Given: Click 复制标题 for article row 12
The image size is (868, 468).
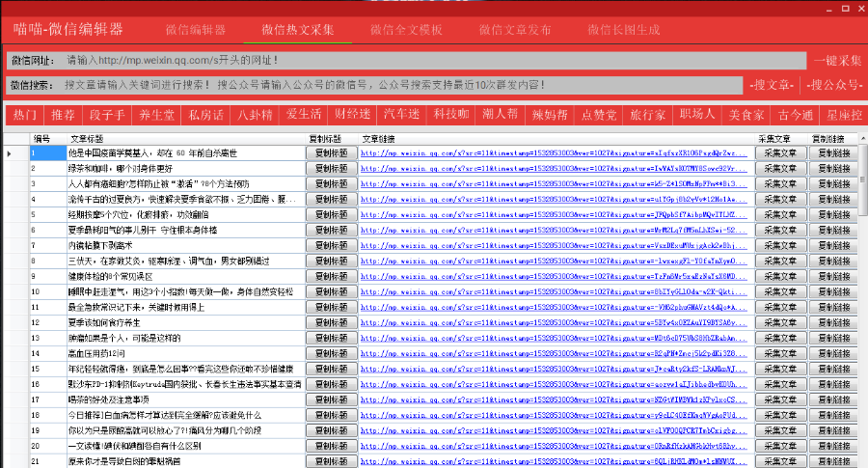Looking at the screenshot, I should coord(332,322).
